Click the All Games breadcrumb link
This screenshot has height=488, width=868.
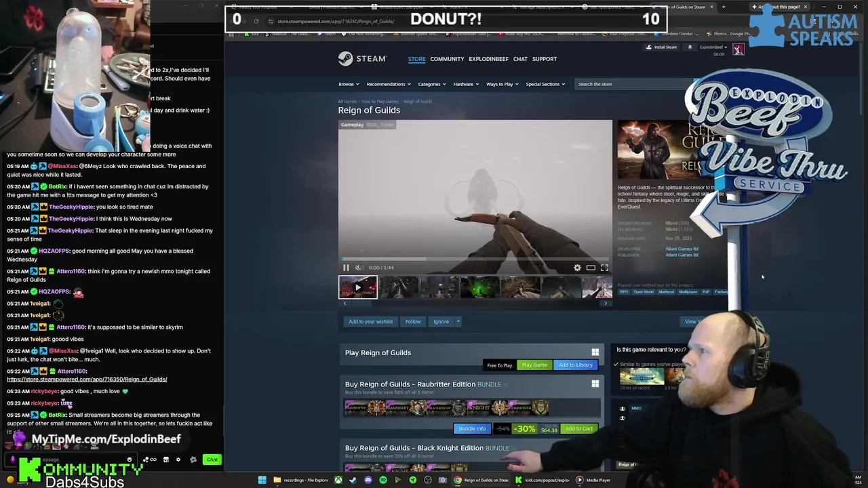point(347,102)
